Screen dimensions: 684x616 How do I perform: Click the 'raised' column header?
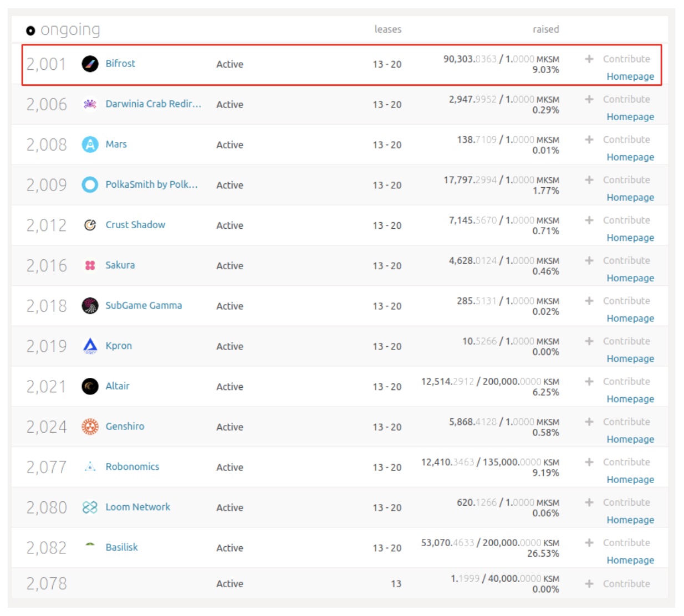[x=545, y=29]
